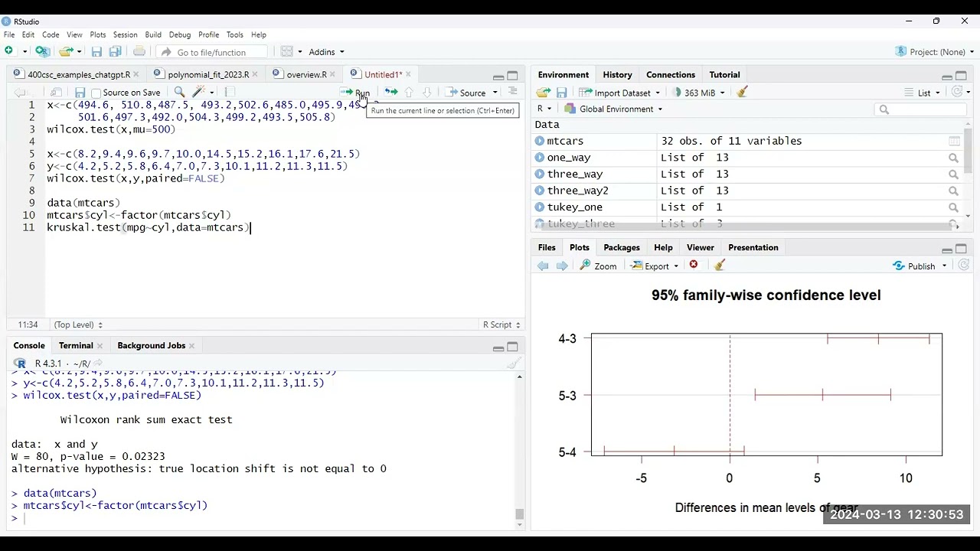Open the Connections tab
980x551 pixels.
[670, 74]
